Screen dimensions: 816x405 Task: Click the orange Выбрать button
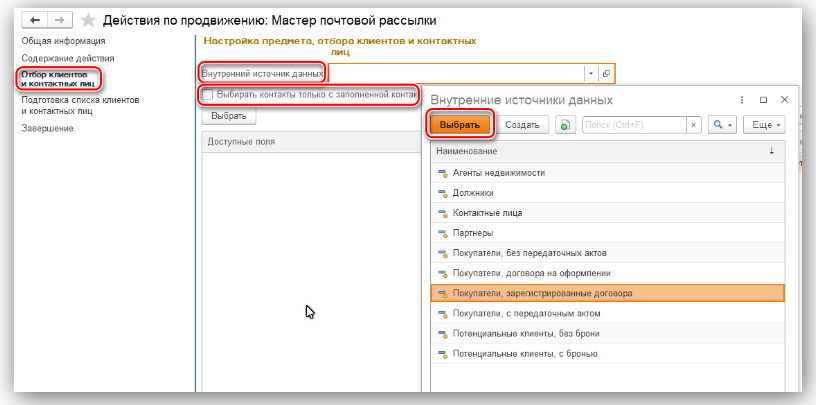tap(460, 125)
